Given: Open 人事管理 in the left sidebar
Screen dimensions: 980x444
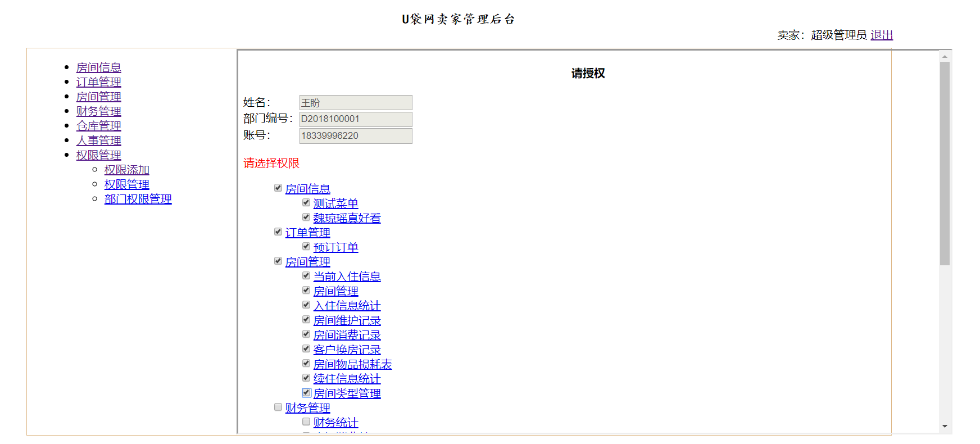Looking at the screenshot, I should pos(98,141).
